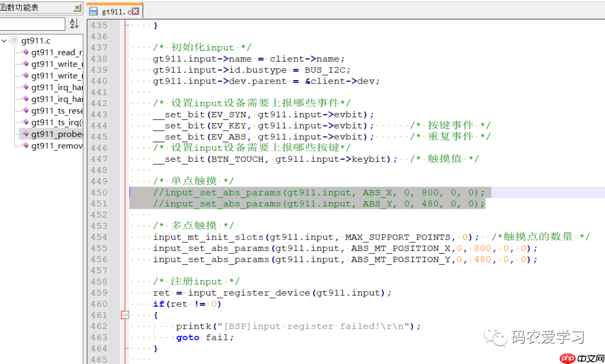The width and height of the screenshot is (605, 364).
Task: Click function icon beside gt911_ts_rese
Action: click(x=25, y=110)
